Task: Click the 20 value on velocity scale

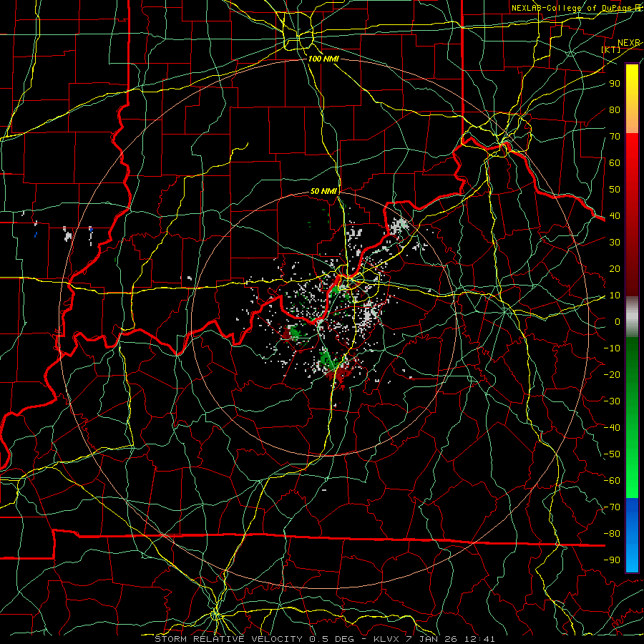Action: pos(615,268)
